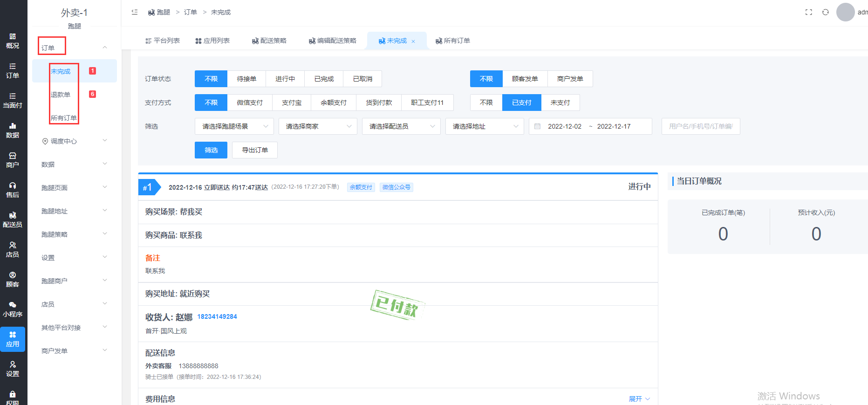This screenshot has width=868, height=405.
Task: Open the 请选择地址 dropdown
Action: pos(485,126)
